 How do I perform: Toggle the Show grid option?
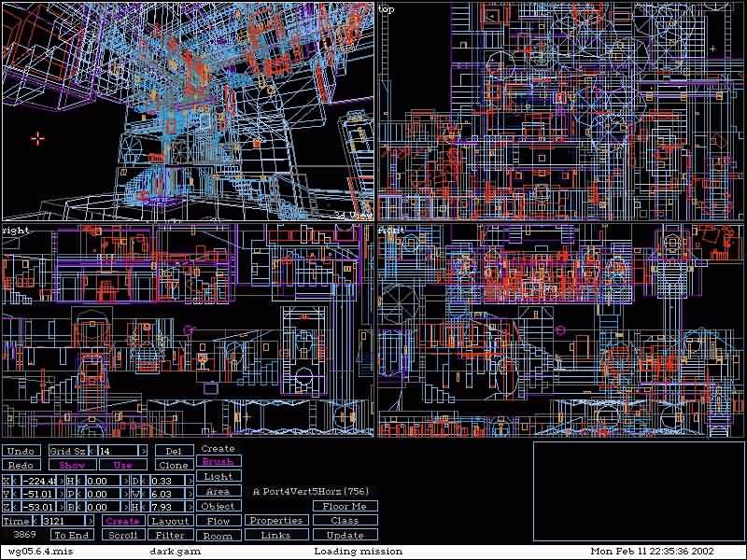72,465
